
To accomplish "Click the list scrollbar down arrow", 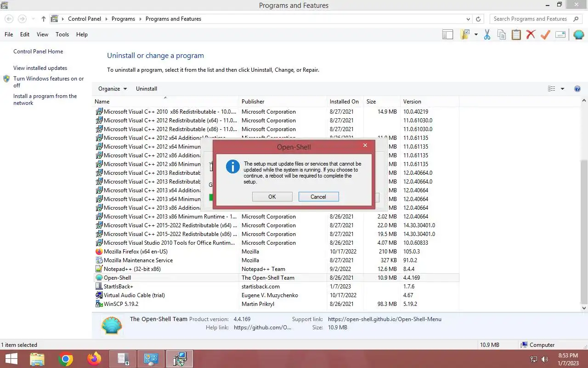I will click(x=584, y=308).
